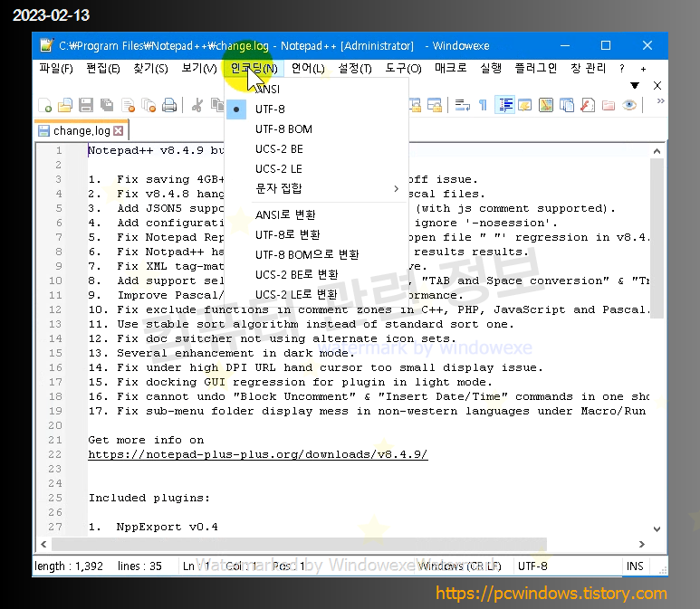Image resolution: width=700 pixels, height=609 pixels.
Task: Choose UCS-2 BE로 변환 menu item
Action: coord(317,275)
